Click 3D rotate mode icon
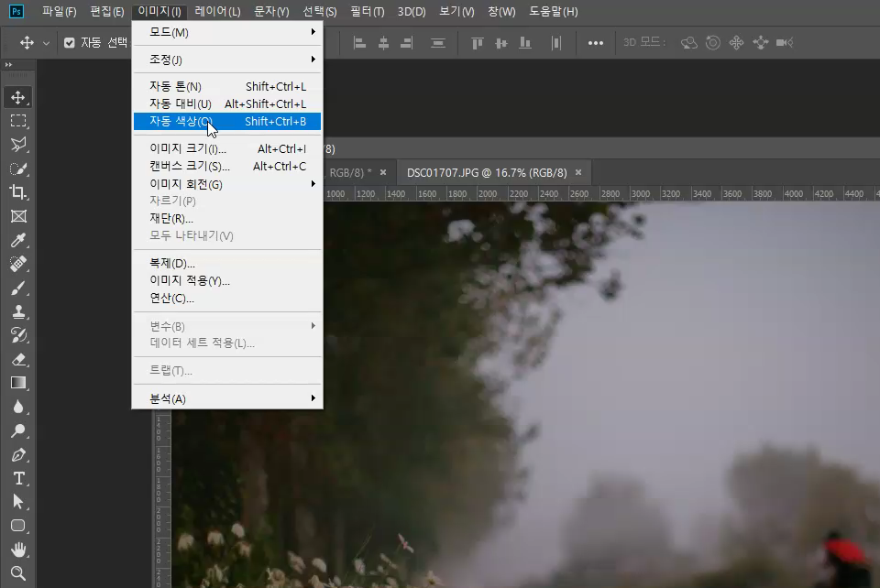The image size is (880, 588). click(x=688, y=43)
